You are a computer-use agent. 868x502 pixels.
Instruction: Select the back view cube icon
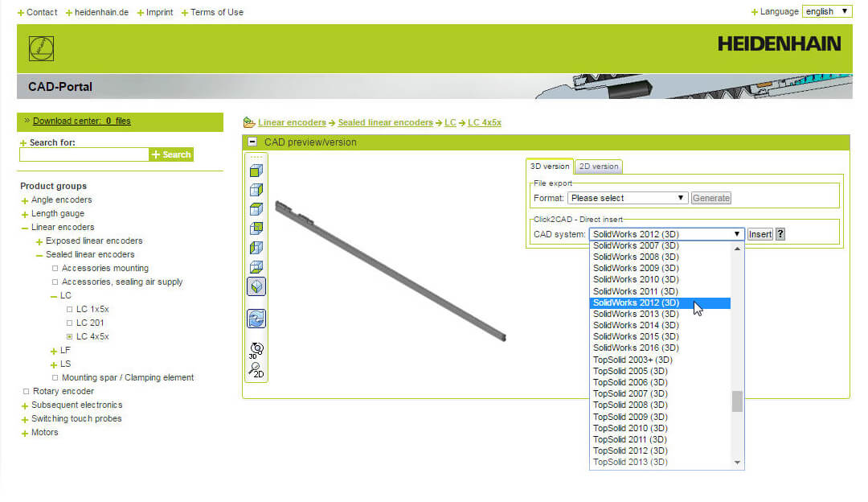pyautogui.click(x=256, y=228)
